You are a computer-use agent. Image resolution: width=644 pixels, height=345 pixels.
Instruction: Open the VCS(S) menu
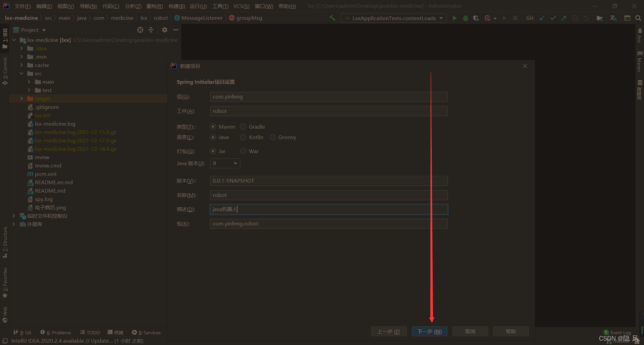click(x=241, y=6)
